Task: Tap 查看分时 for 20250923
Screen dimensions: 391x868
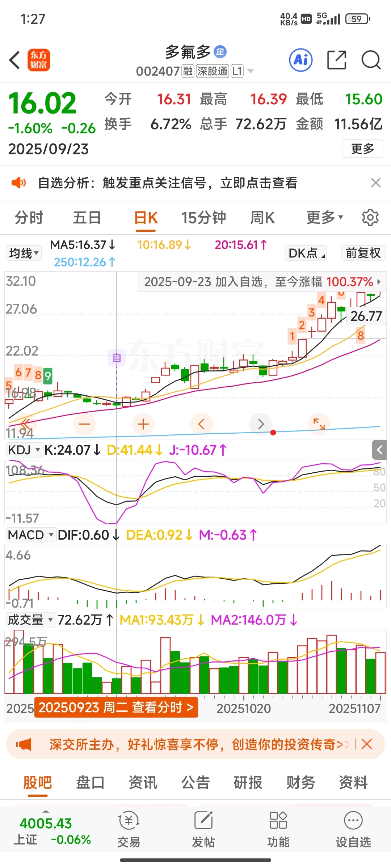Action: click(116, 707)
